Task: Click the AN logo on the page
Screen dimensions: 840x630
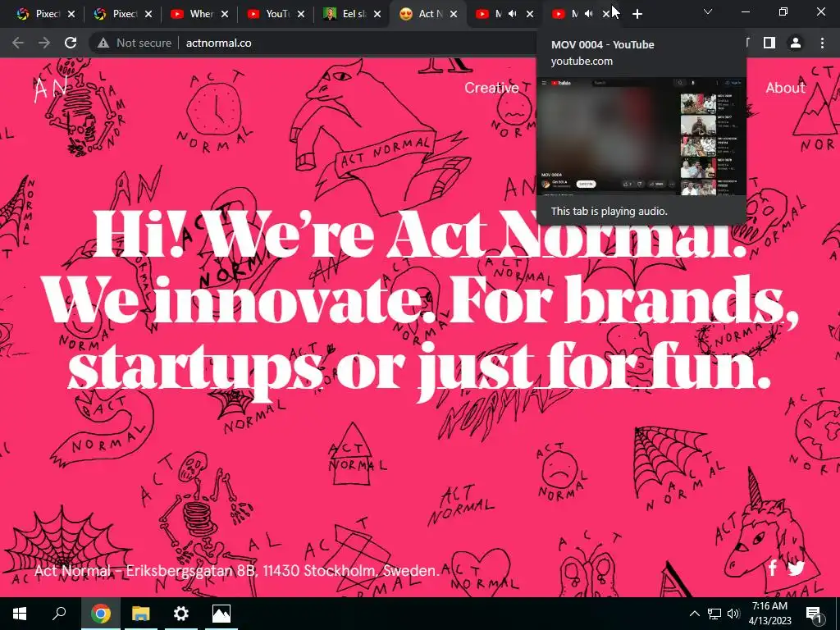Action: pyautogui.click(x=51, y=89)
